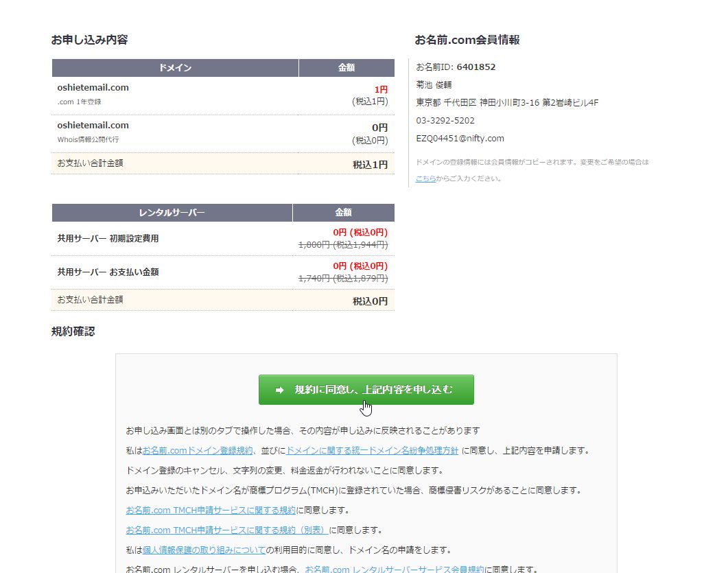728x573 pixels.
Task: Click the レンタルサーバー column header
Action: (x=172, y=213)
